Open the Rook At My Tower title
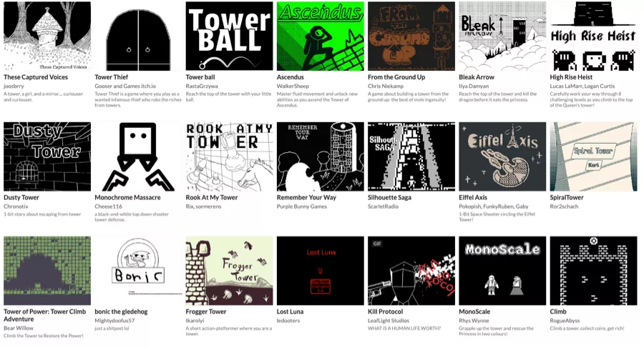644x348 pixels. point(212,197)
